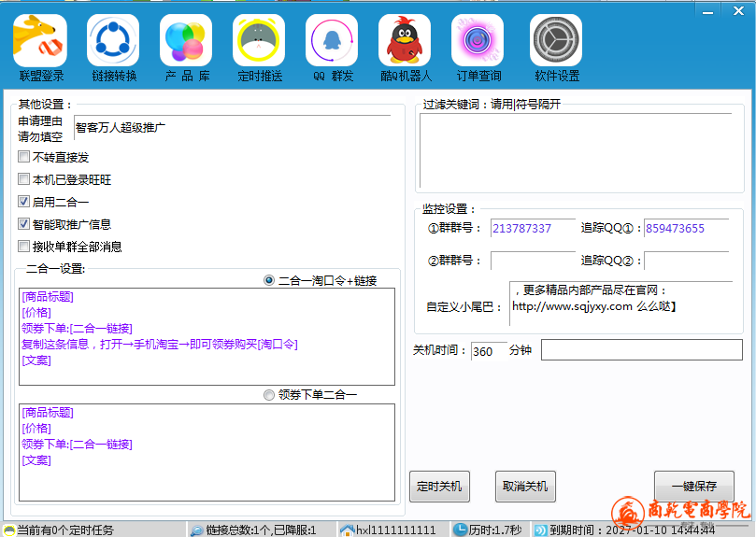Click the 酷Q机器人 penguin icon
Screen dimensions: 756x537
(x=405, y=41)
